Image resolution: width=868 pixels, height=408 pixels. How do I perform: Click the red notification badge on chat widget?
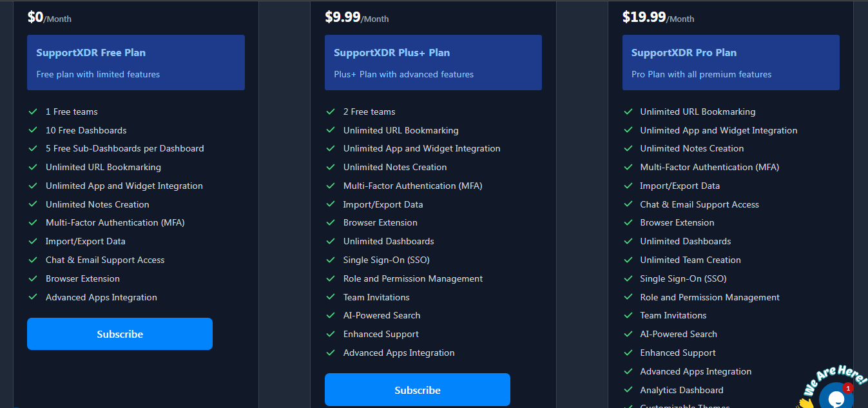coord(848,388)
